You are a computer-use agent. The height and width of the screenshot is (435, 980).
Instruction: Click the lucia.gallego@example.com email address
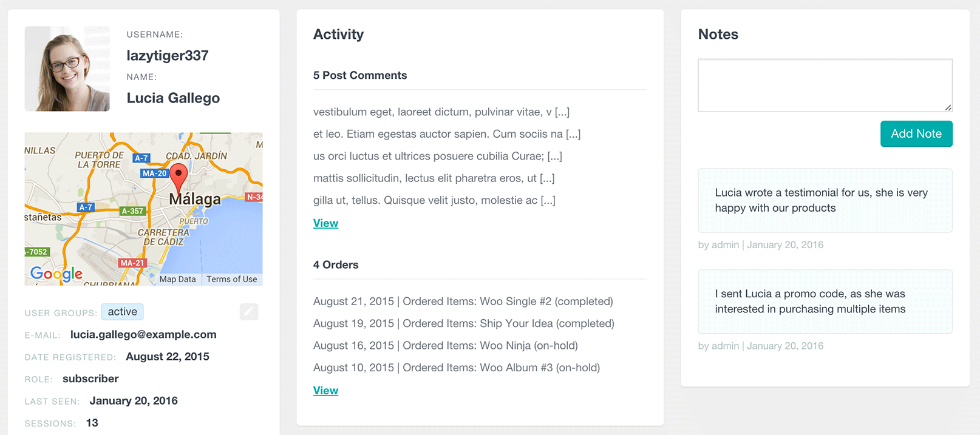point(143,334)
